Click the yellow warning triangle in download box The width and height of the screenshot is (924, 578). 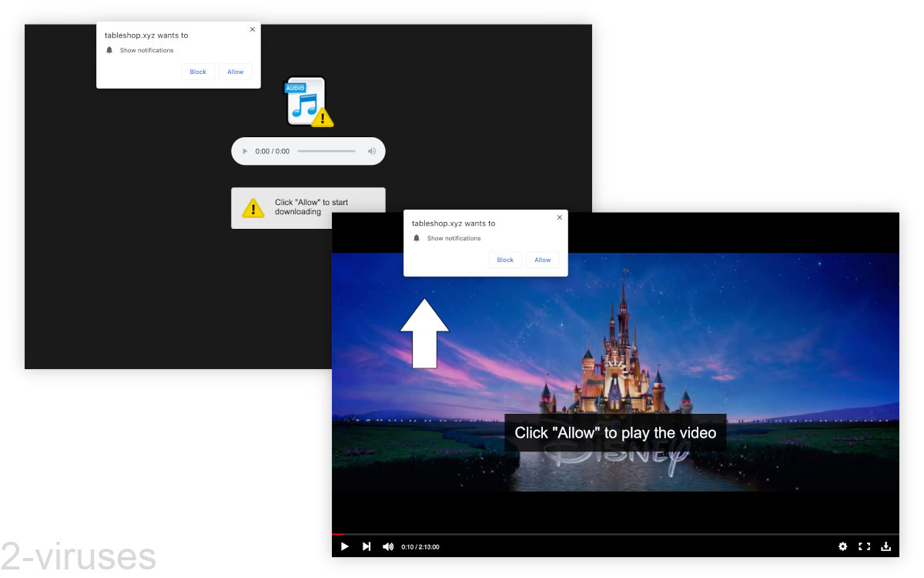point(253,208)
